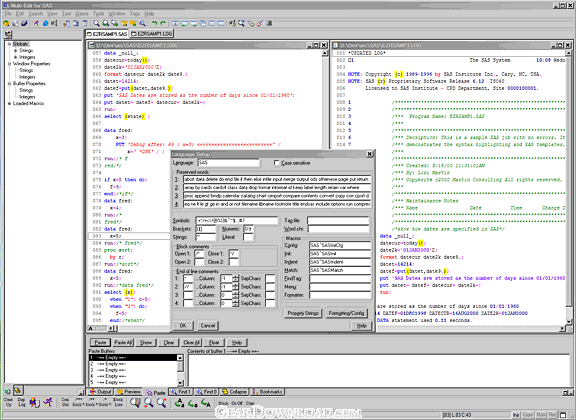Click the Column spinner for end-of-line comment 2
The height and width of the screenshot is (420, 576).
tap(235, 287)
